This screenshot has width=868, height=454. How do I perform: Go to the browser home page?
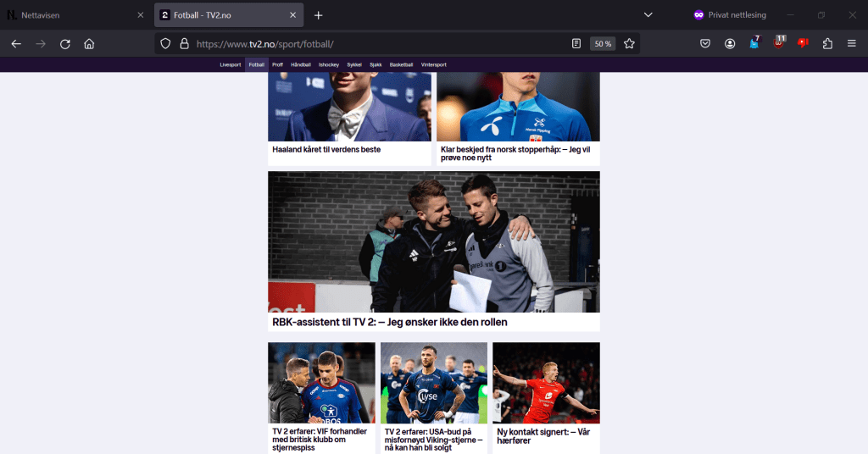click(x=89, y=44)
